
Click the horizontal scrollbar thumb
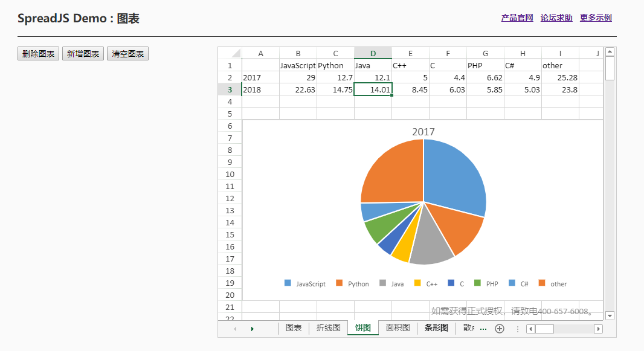pyautogui.click(x=544, y=329)
